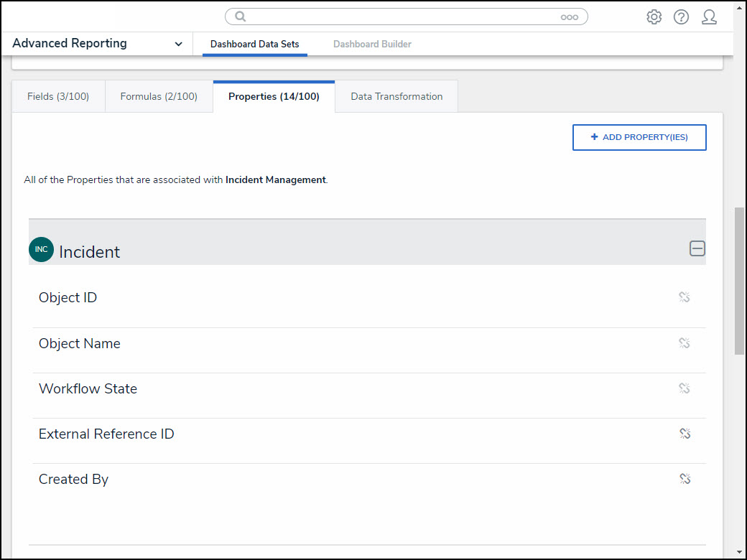This screenshot has height=560, width=747.
Task: Click the unlink icon for Workflow State
Action: [684, 388]
